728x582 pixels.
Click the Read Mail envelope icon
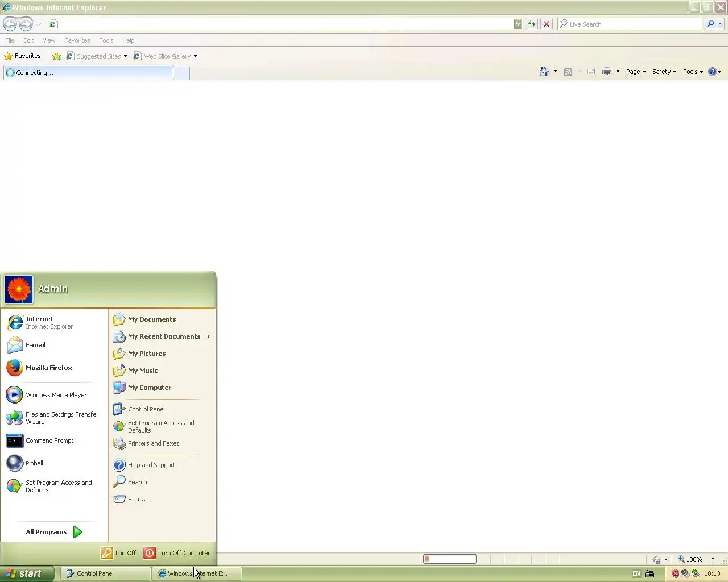coord(591,72)
